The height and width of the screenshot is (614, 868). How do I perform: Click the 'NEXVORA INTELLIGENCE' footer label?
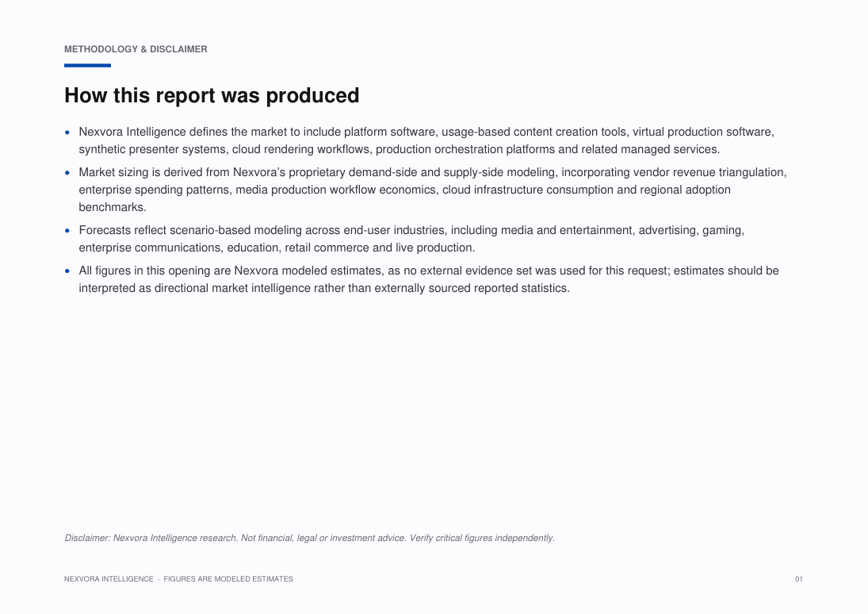(109, 579)
